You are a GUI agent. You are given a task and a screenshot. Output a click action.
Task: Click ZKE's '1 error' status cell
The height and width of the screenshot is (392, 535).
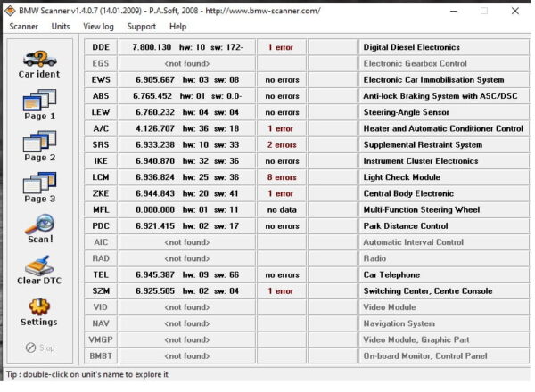282,193
